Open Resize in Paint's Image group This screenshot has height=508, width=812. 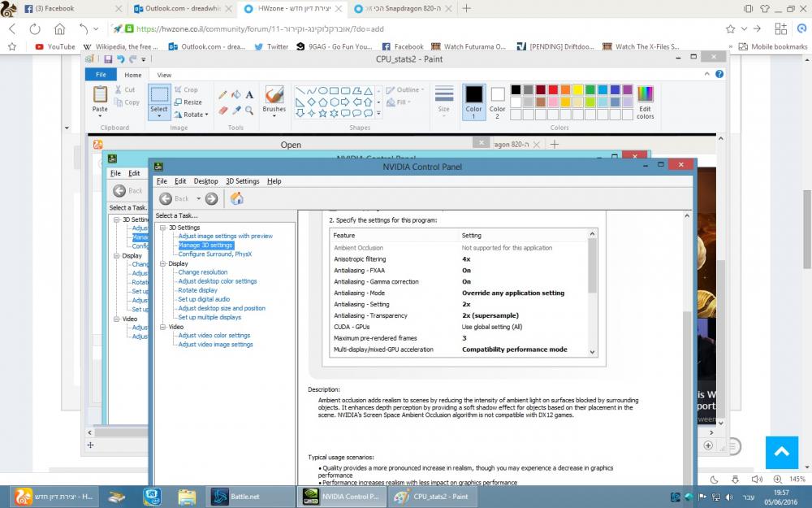click(188, 102)
